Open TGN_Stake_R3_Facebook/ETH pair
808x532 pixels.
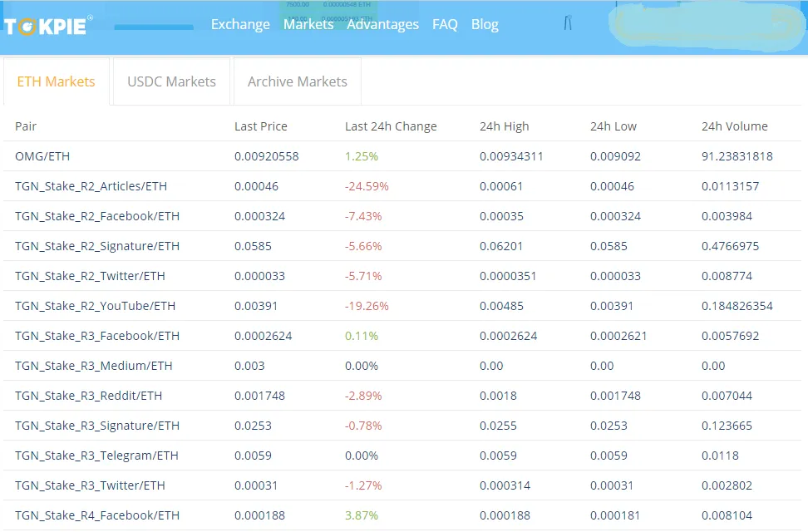[97, 336]
